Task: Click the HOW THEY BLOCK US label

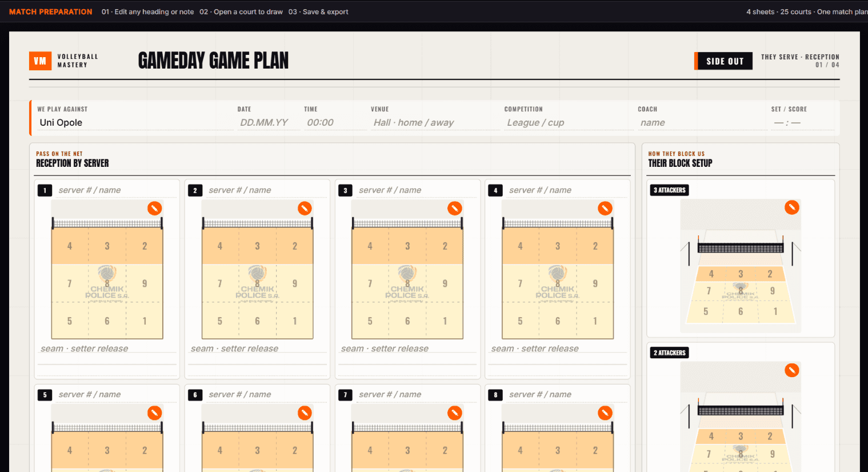Action: click(x=677, y=154)
